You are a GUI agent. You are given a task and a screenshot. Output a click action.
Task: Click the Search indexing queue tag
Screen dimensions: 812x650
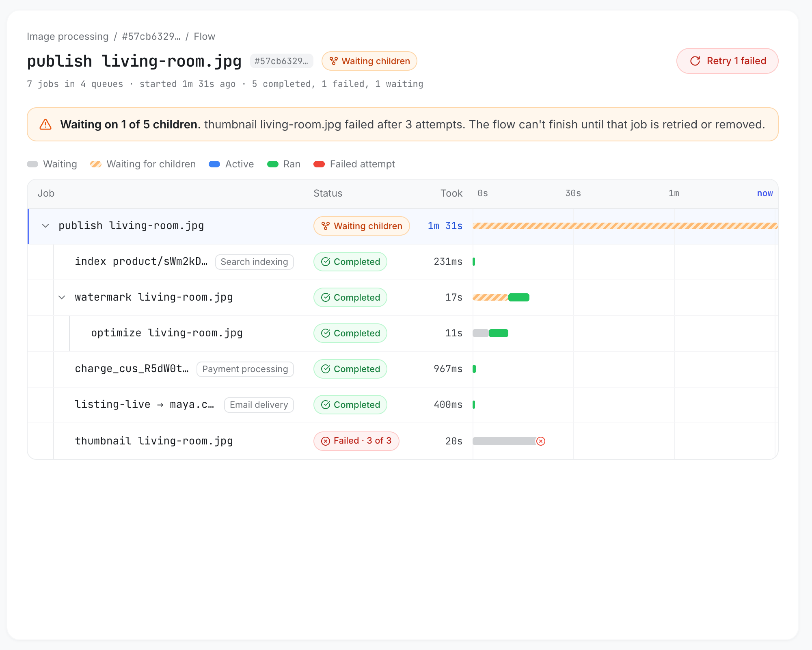pyautogui.click(x=254, y=262)
